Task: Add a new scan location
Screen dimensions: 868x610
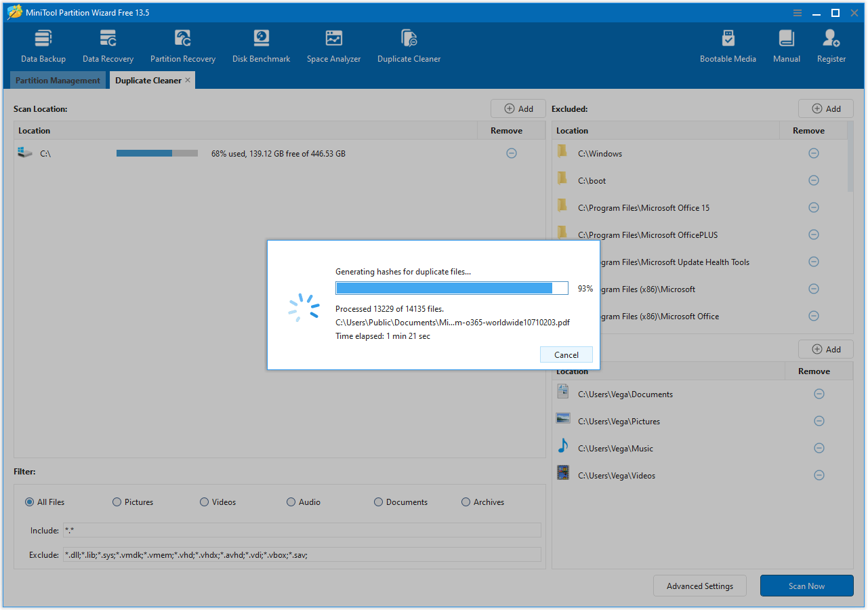Action: click(518, 108)
